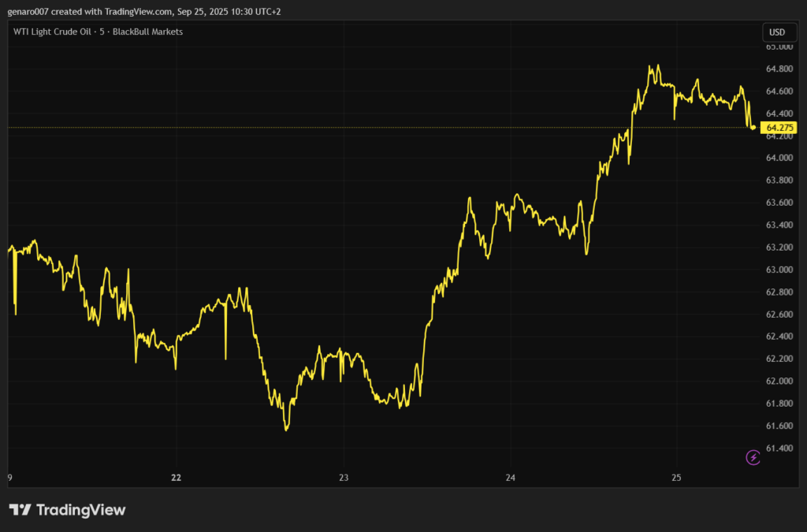Screen dimensions: 807x532
Task: Click the purple lightning bolt icon
Action: pos(753,457)
